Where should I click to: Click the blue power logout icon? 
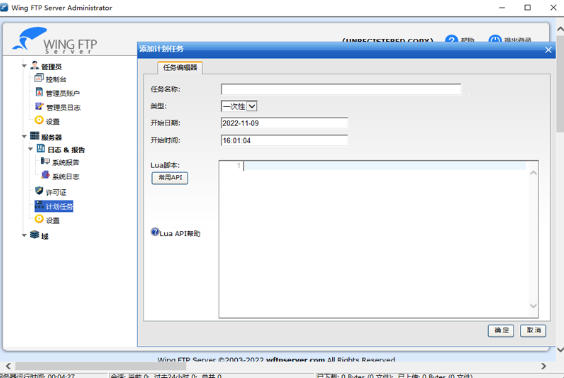[495, 39]
